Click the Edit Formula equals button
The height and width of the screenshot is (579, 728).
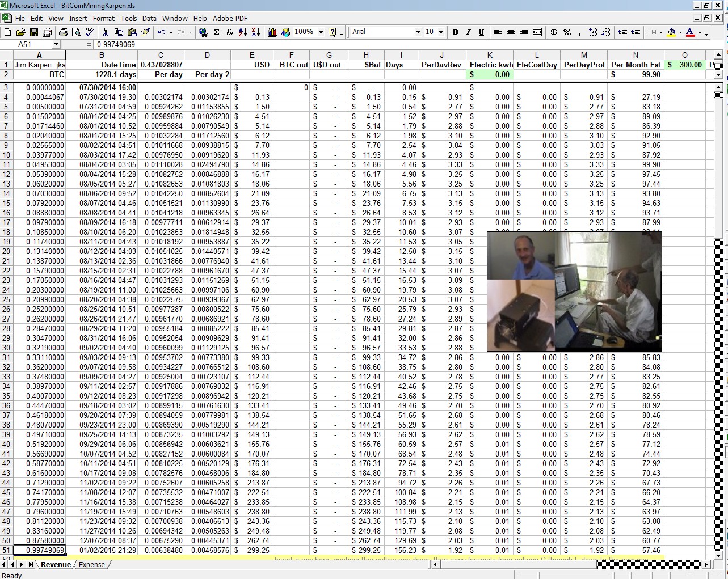[89, 44]
